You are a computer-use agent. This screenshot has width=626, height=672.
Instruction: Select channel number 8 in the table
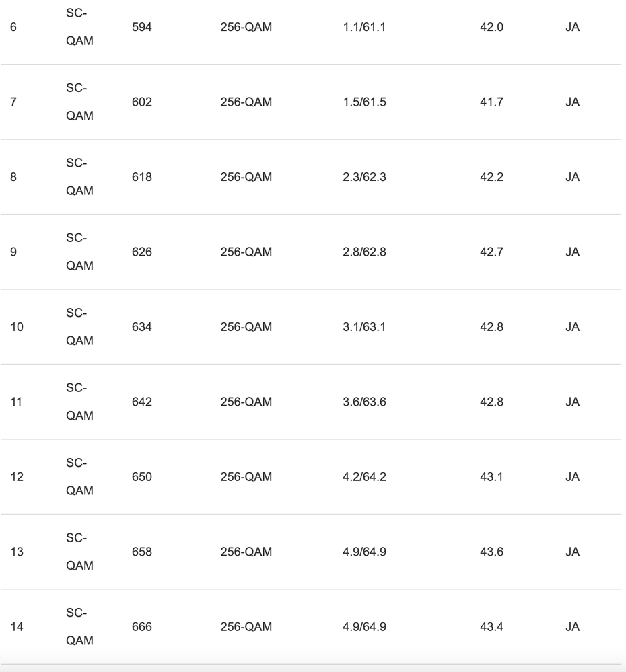point(15,178)
